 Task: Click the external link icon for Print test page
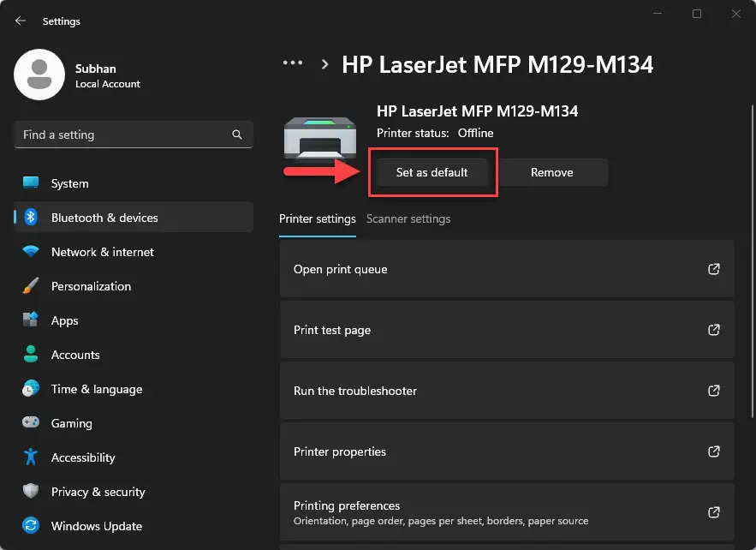point(713,330)
